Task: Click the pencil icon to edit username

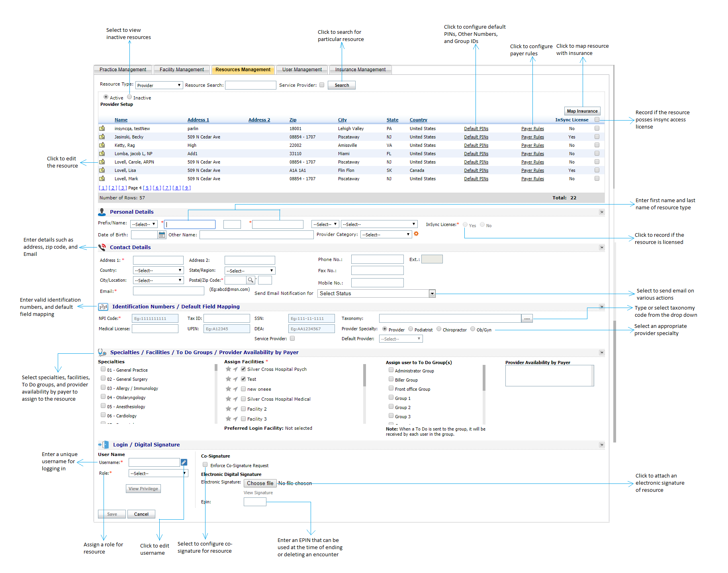Action: coord(184,462)
